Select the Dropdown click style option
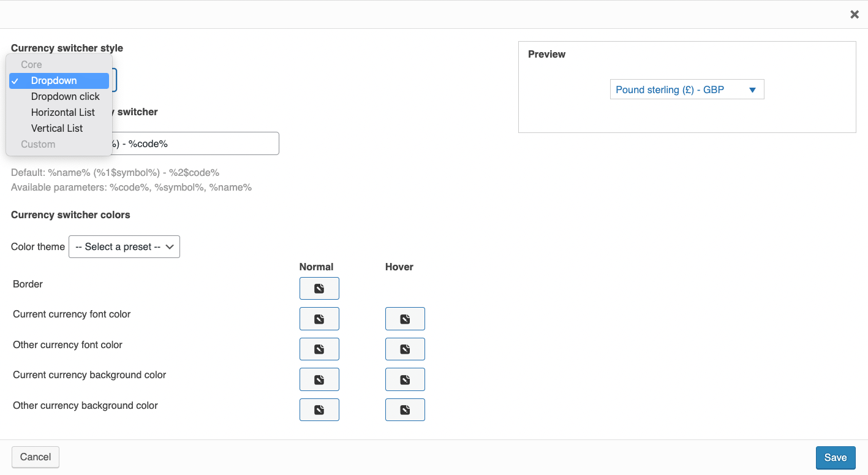This screenshot has width=868, height=475. (65, 96)
